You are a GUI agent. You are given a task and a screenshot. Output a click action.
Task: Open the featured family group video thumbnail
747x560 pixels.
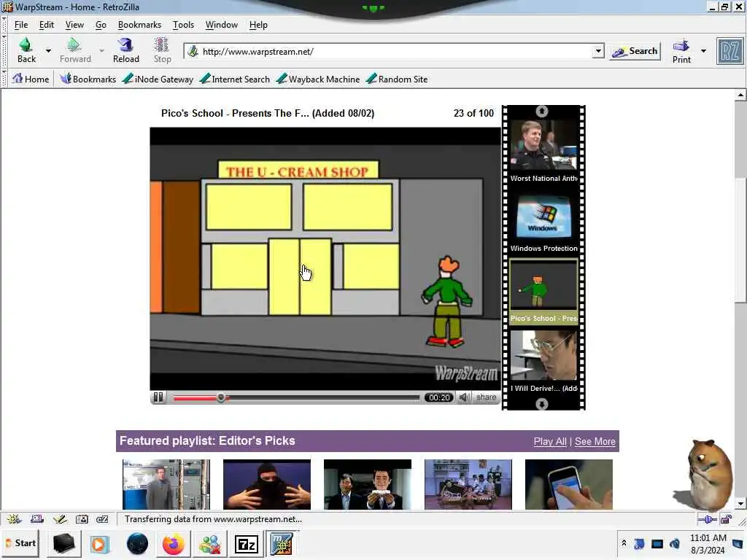pyautogui.click(x=468, y=484)
